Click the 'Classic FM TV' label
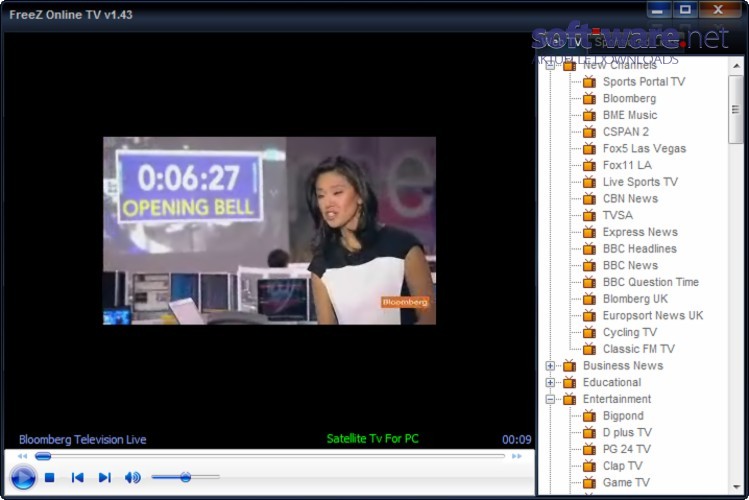 [x=639, y=349]
